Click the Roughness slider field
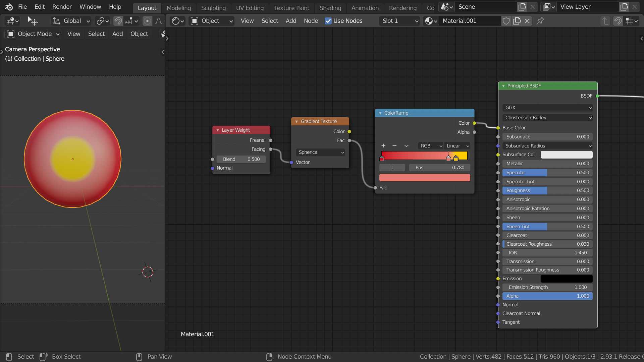 coord(548,190)
